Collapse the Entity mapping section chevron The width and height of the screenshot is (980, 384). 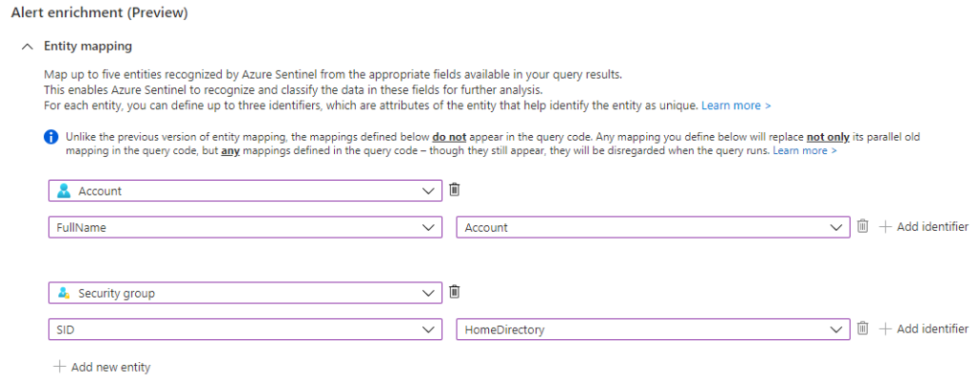pos(27,46)
